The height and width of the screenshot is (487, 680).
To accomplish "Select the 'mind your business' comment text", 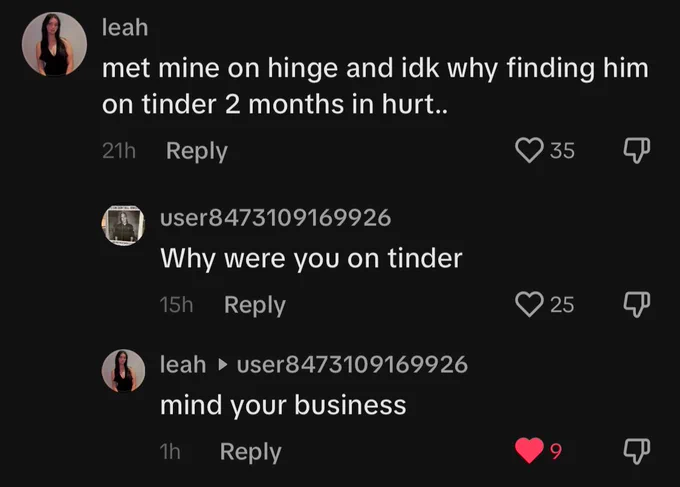I will (x=283, y=405).
